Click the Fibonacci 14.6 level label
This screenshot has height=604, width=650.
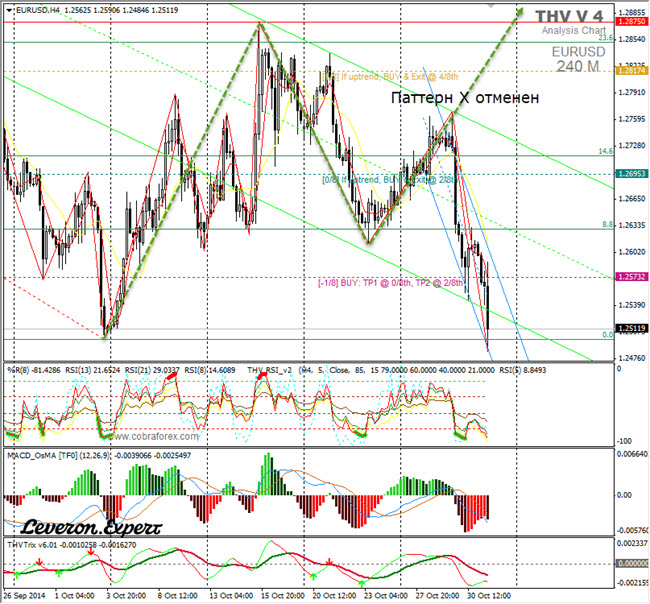(x=605, y=151)
